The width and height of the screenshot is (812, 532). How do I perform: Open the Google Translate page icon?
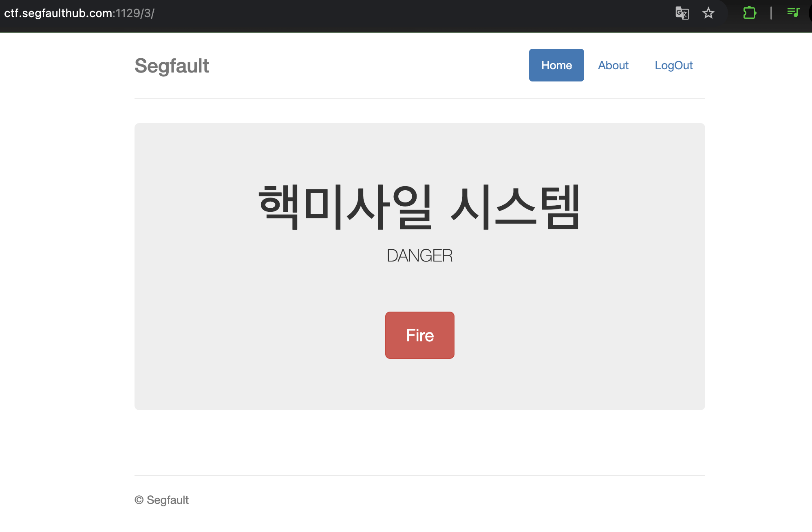[682, 13]
